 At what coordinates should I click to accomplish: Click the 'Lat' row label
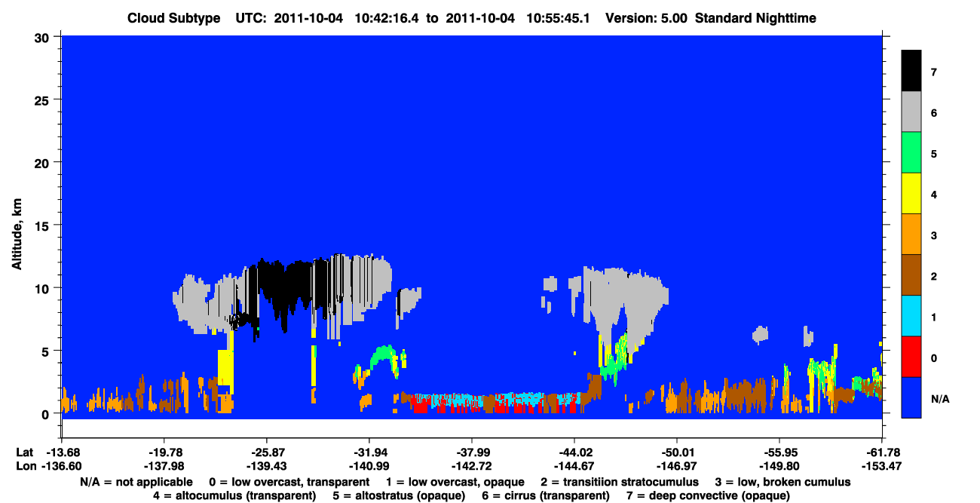24,452
